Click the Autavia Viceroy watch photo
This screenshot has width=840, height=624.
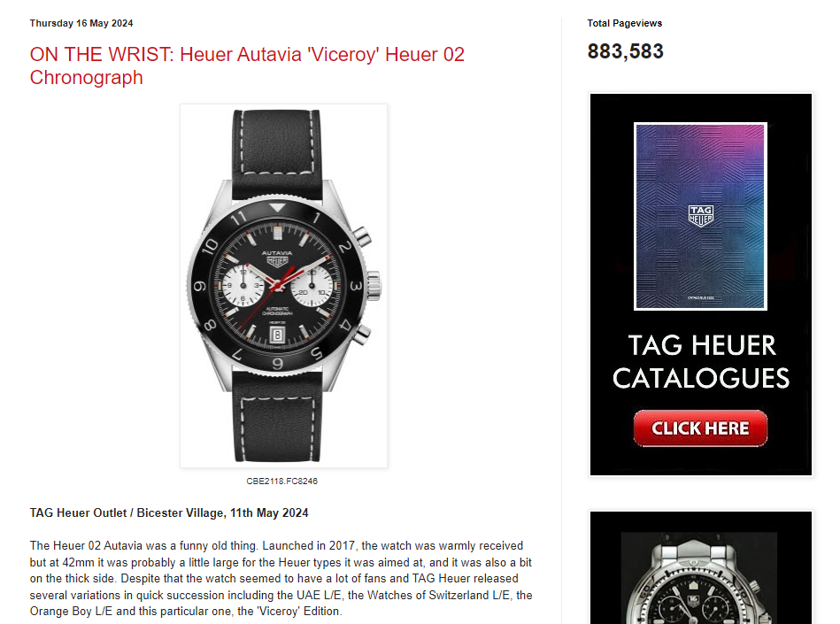(283, 286)
